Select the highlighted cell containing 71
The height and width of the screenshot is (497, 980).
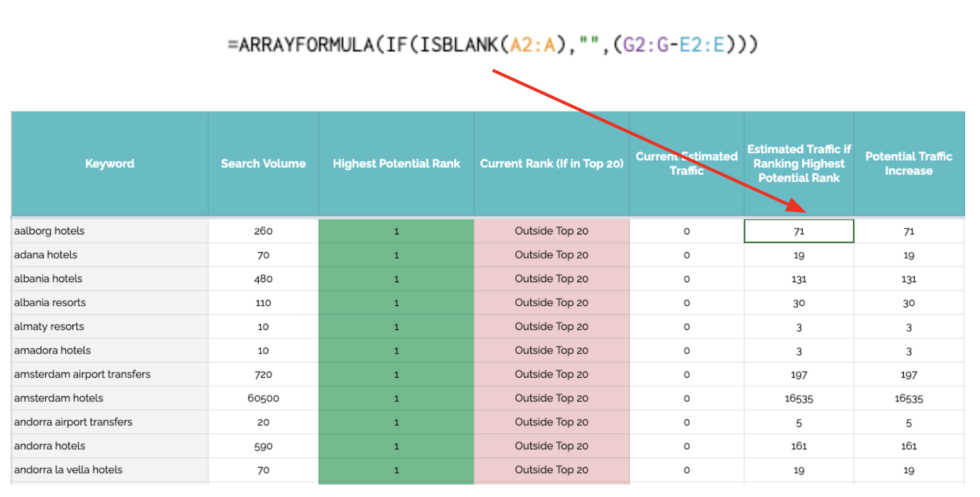pos(798,231)
